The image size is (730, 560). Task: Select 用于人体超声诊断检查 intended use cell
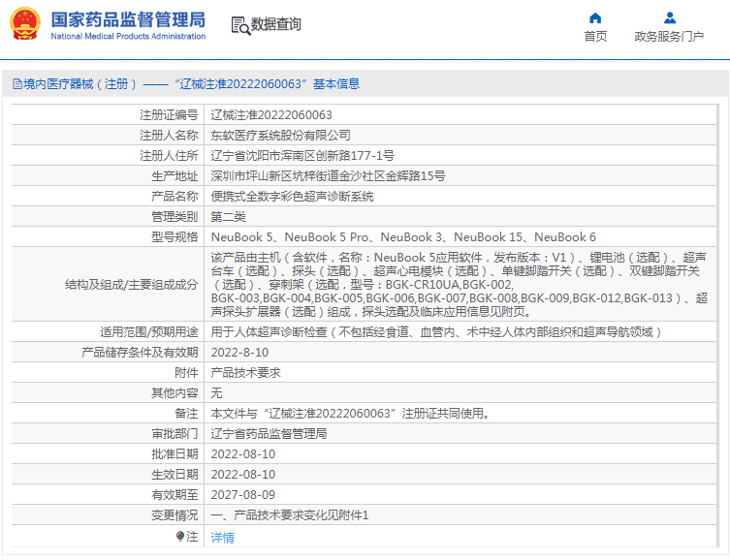(x=435, y=332)
